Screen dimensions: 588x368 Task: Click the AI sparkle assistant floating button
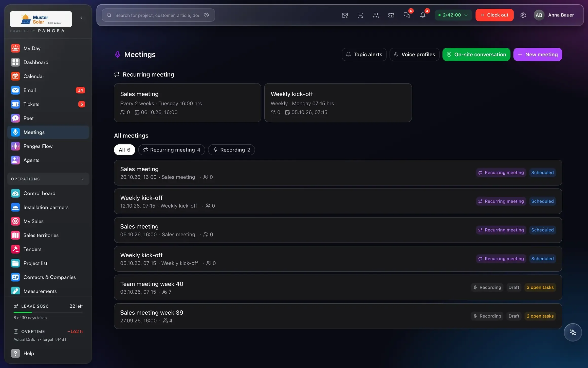[x=573, y=332]
